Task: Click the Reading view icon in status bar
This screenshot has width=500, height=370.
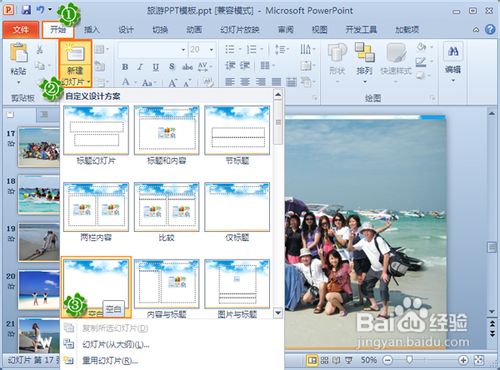Action: click(336, 360)
